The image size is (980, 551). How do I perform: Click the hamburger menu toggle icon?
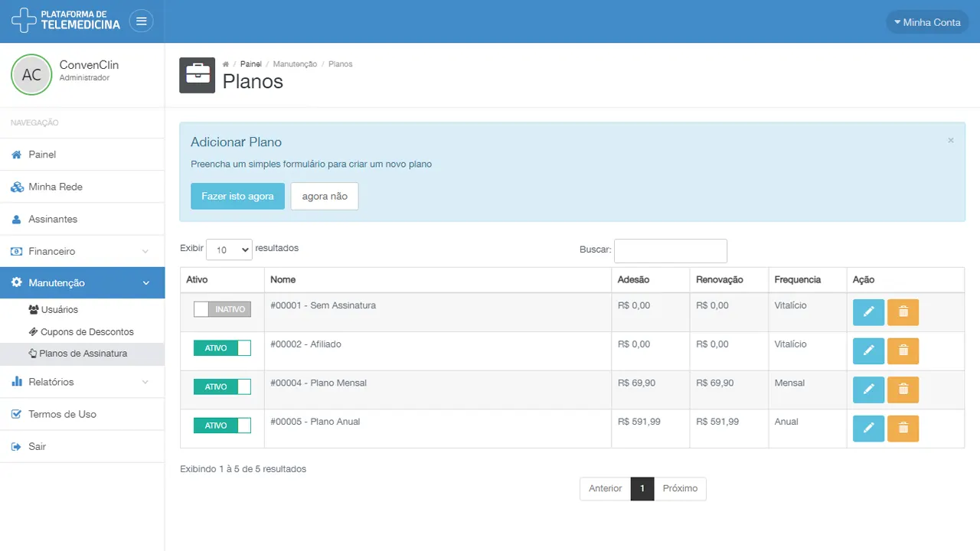[141, 21]
